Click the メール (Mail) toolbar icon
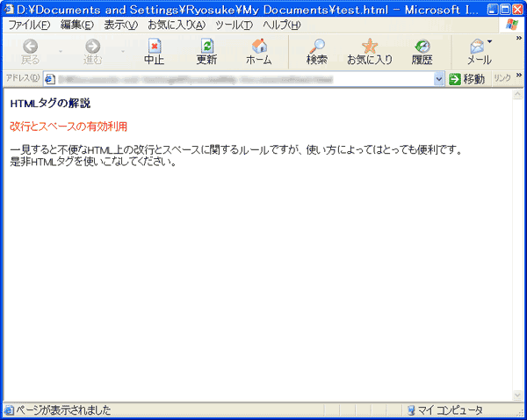527x420 pixels. (478, 47)
